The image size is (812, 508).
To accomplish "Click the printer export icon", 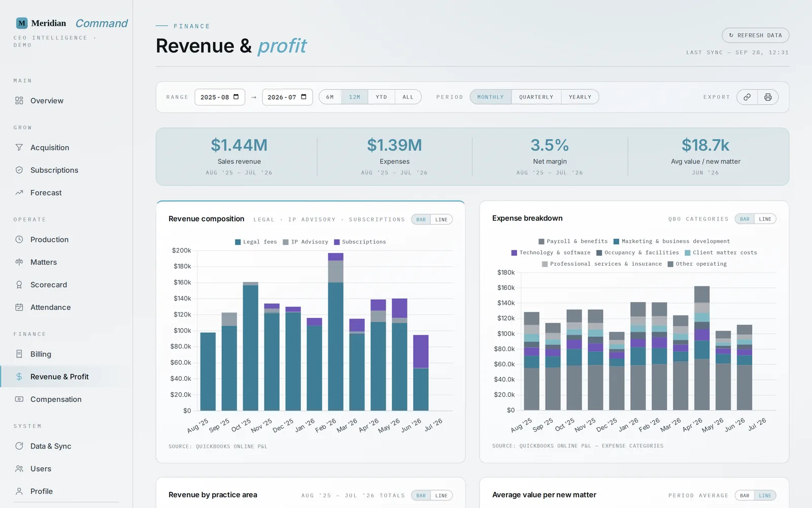I will [768, 97].
